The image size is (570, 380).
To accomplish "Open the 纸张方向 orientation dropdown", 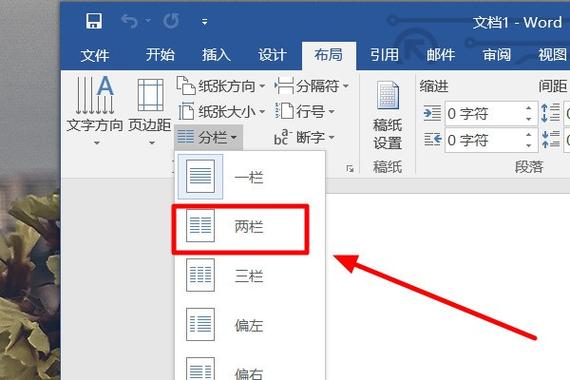I will [221, 86].
